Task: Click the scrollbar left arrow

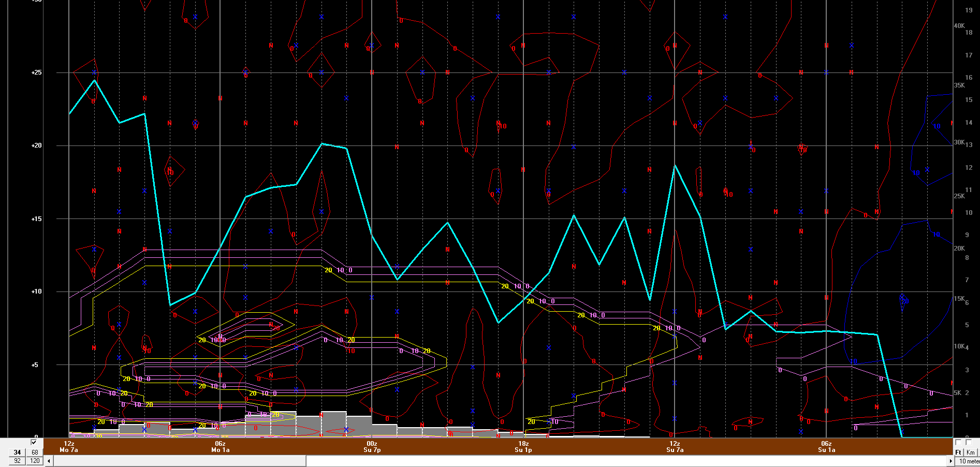Action: 49,461
